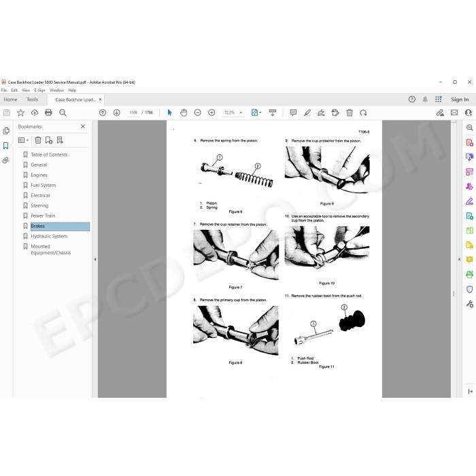Click the trash delete icon in toolbar
This screenshot has width=476, height=476.
pos(350,113)
